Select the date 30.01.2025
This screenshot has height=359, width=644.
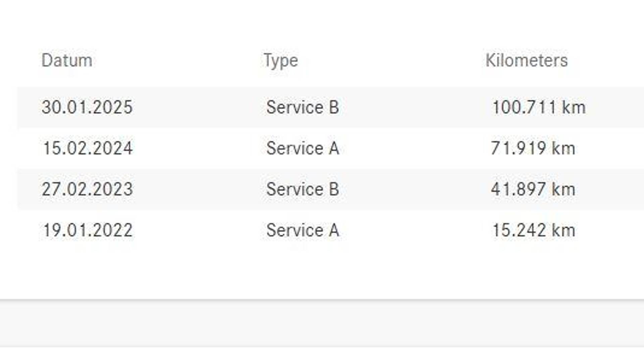pyautogui.click(x=87, y=107)
